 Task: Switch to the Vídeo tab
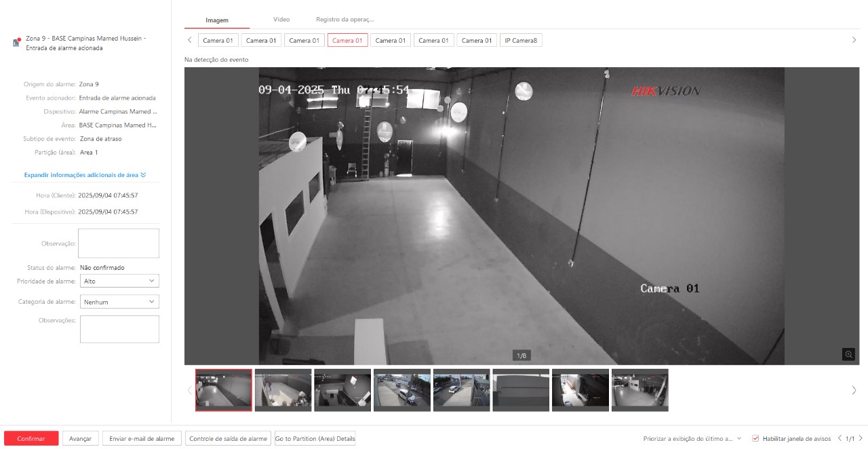(x=281, y=20)
